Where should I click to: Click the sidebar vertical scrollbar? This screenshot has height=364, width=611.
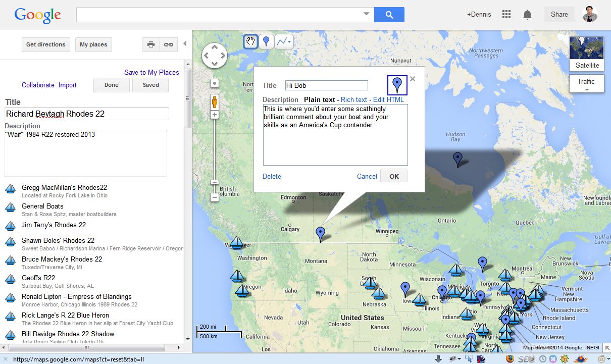(187, 98)
